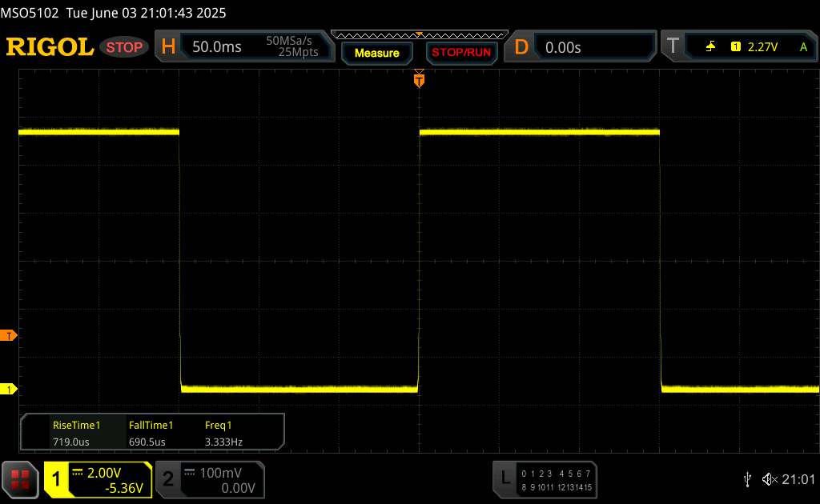The width and height of the screenshot is (820, 504).
Task: Click the trigger sweep mode A indicator
Action: click(803, 47)
